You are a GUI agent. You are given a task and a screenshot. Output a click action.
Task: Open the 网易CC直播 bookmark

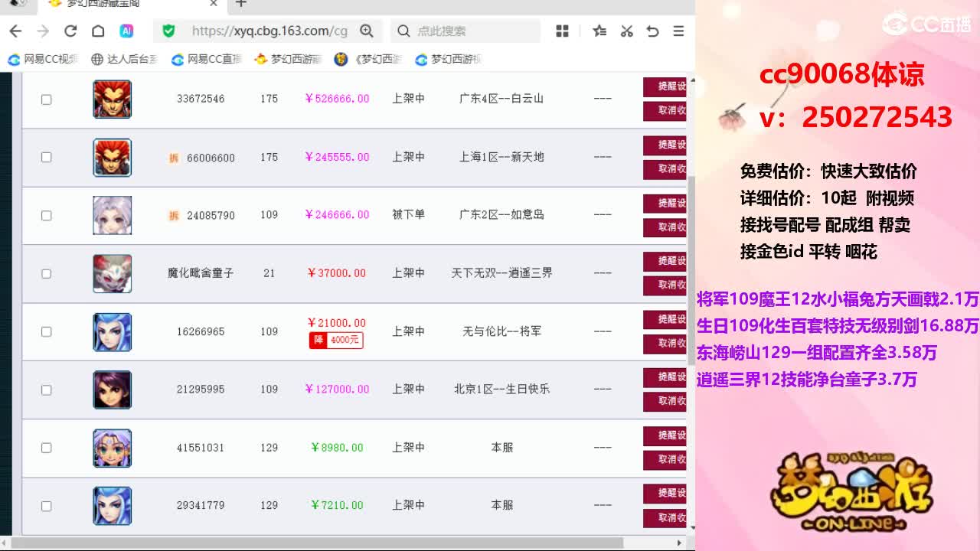pos(207,59)
